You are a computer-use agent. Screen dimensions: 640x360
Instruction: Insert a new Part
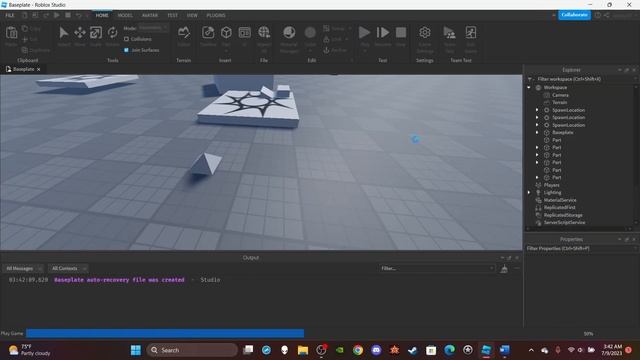pyautogui.click(x=226, y=32)
